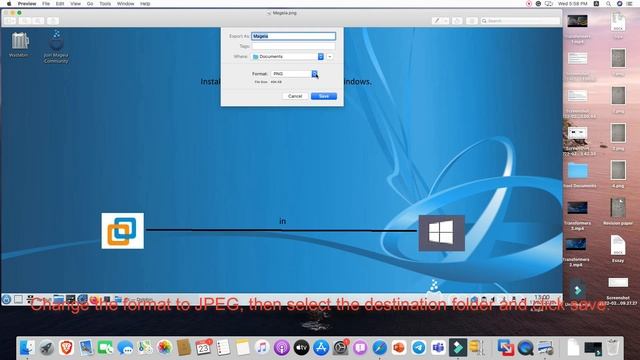Open System Preferences from the Dock
The width and height of the screenshot is (640, 360).
[340, 348]
